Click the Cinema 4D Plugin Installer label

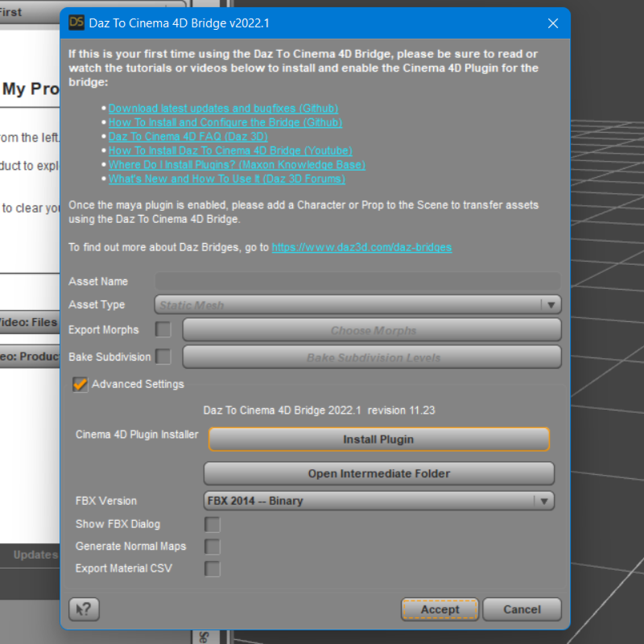[137, 435]
